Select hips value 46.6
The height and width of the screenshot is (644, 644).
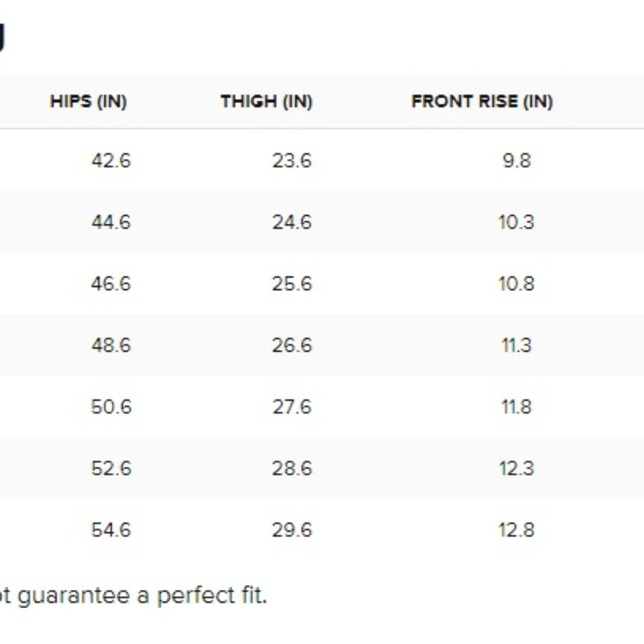111,284
